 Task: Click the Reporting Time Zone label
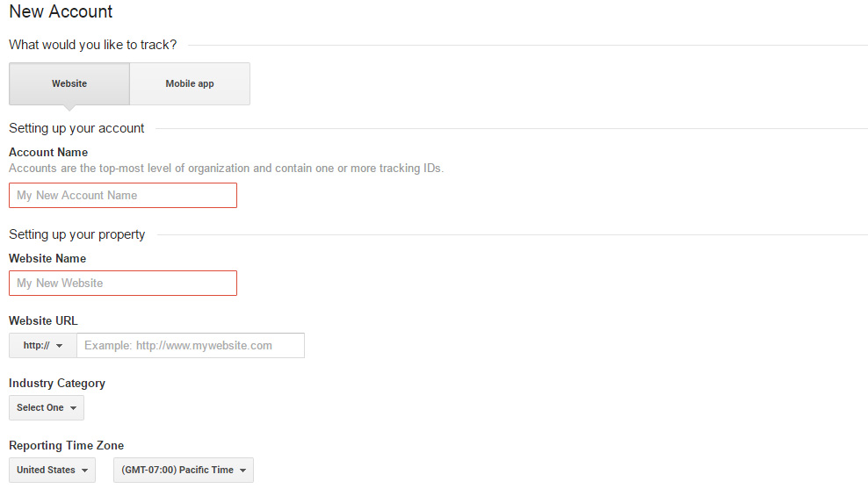pyautogui.click(x=66, y=446)
